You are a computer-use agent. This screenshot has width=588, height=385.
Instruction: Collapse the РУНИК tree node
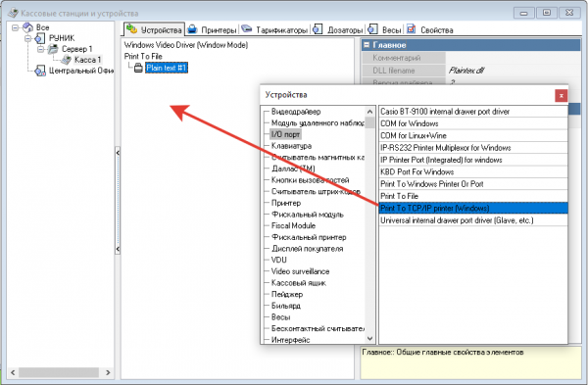click(x=28, y=38)
